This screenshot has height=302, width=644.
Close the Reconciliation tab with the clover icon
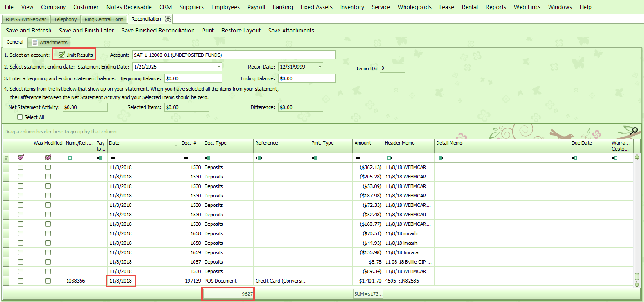tap(168, 19)
